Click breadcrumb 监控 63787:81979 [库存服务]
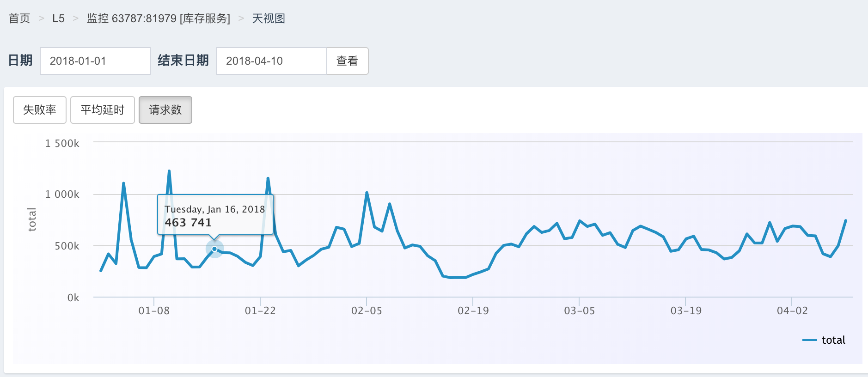 [158, 18]
